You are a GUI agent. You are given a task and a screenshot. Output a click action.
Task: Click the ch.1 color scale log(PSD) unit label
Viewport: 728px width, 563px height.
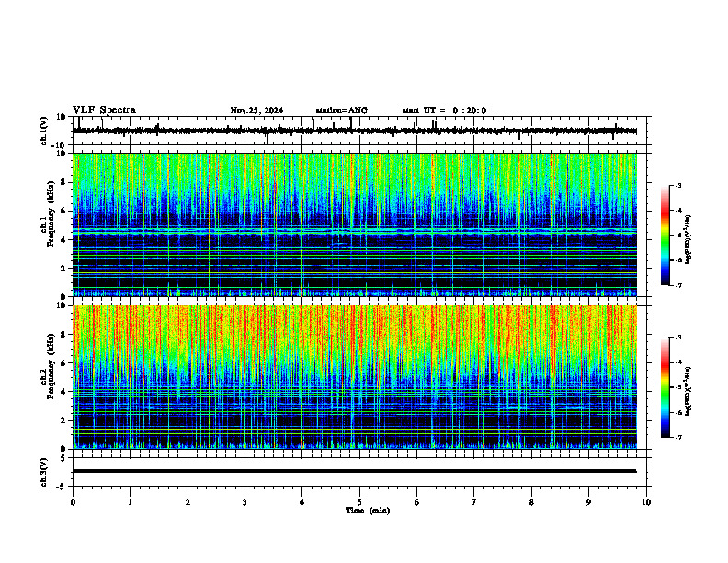(689, 240)
